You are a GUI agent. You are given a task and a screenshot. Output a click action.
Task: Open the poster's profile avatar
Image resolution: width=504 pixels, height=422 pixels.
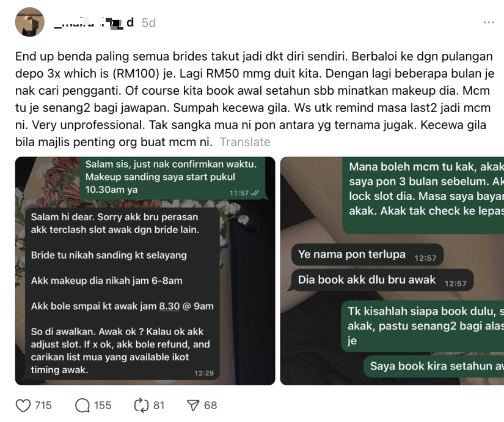(29, 22)
